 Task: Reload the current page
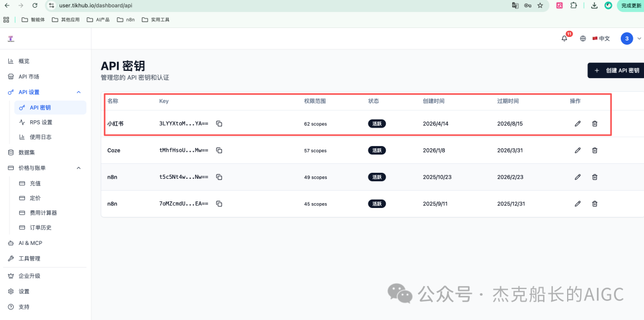35,5
